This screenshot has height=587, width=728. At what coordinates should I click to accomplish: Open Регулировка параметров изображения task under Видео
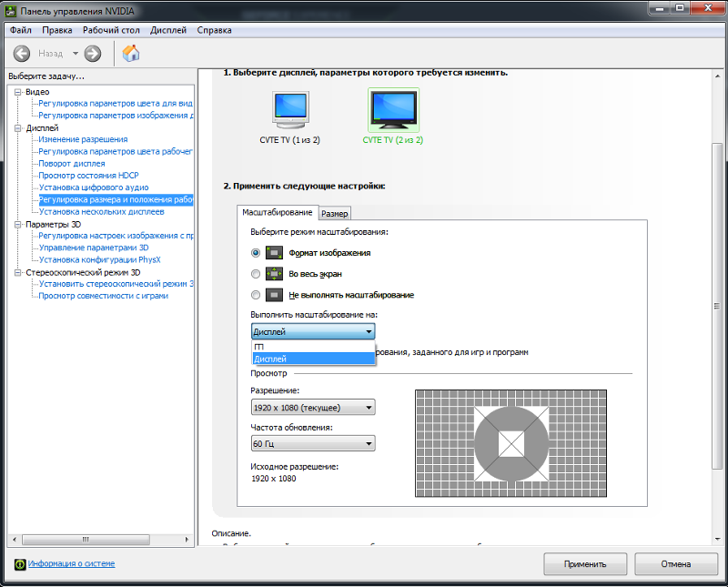pos(116,116)
